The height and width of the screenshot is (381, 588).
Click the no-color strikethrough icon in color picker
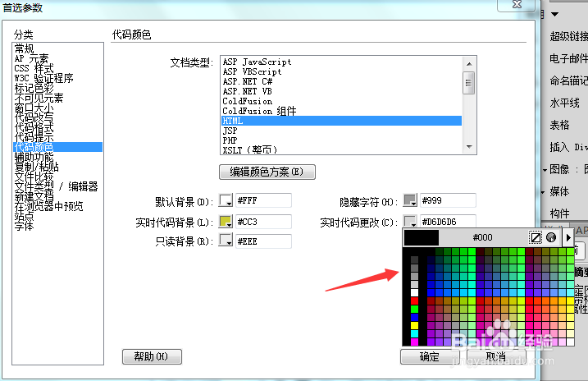coord(536,237)
